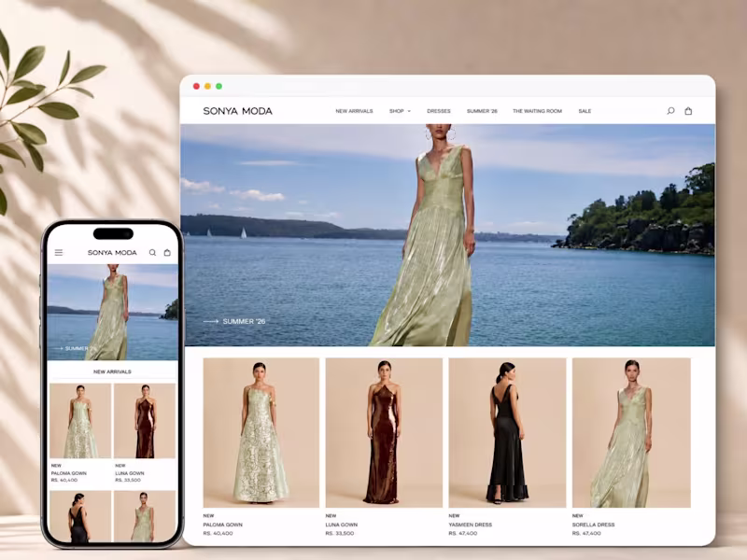Follow SUMMER arrow link on phone hero

pyautogui.click(x=73, y=348)
